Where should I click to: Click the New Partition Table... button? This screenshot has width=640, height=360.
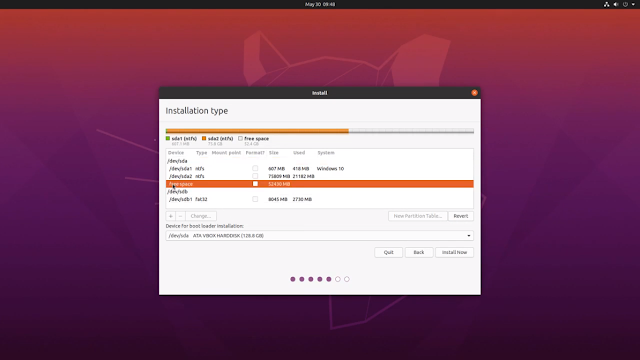418,216
